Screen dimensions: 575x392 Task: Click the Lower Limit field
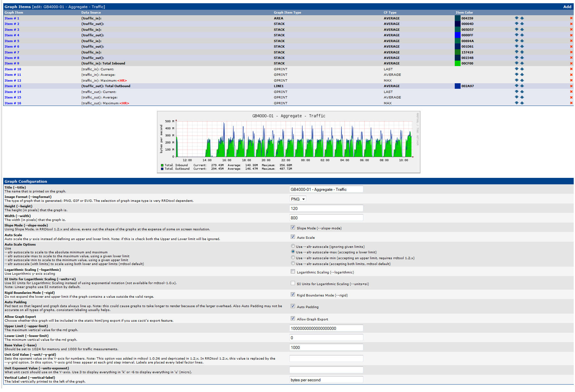(326, 338)
